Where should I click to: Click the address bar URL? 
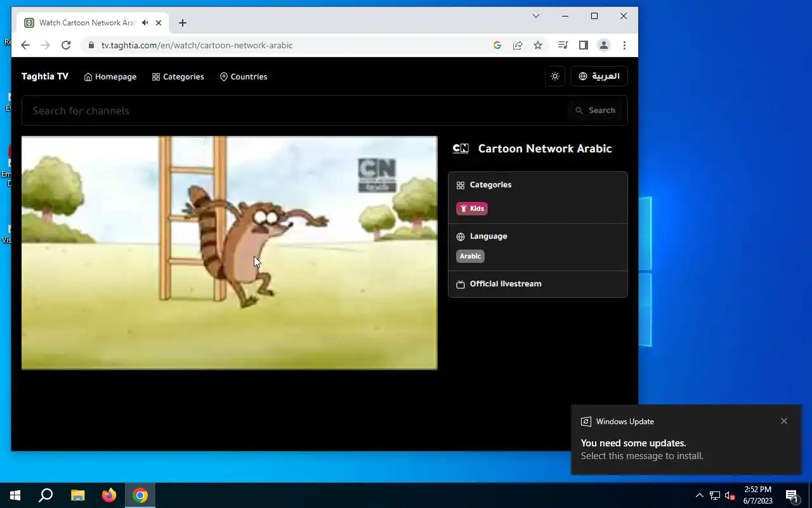pos(197,45)
